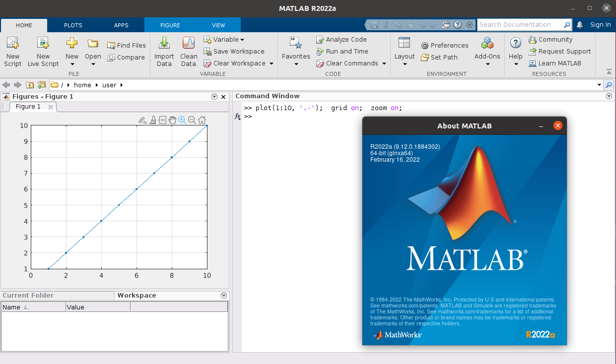
Task: Open the address bar history dropdown
Action: tap(599, 85)
